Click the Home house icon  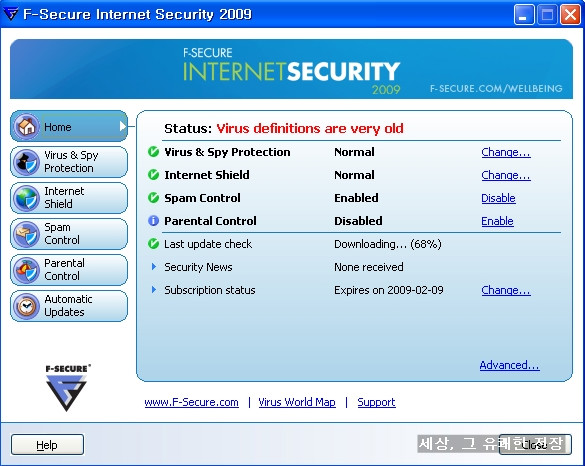26,126
